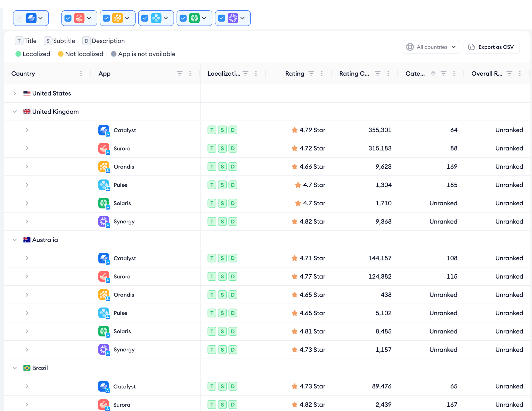Toggle the purple Synergy app checkbox

coord(222,18)
